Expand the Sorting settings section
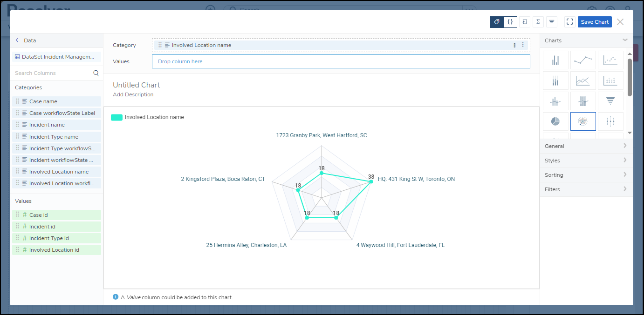 click(x=586, y=175)
